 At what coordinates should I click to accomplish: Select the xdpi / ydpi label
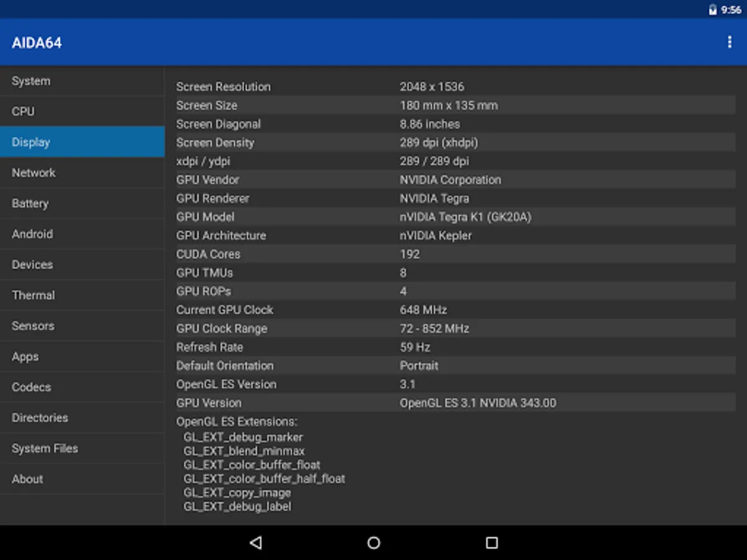[x=203, y=161]
